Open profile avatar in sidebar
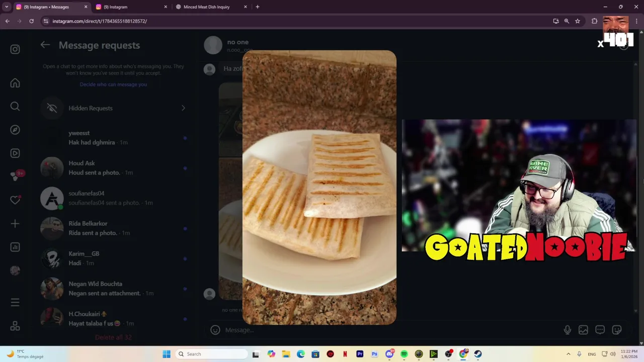 pyautogui.click(x=15, y=270)
